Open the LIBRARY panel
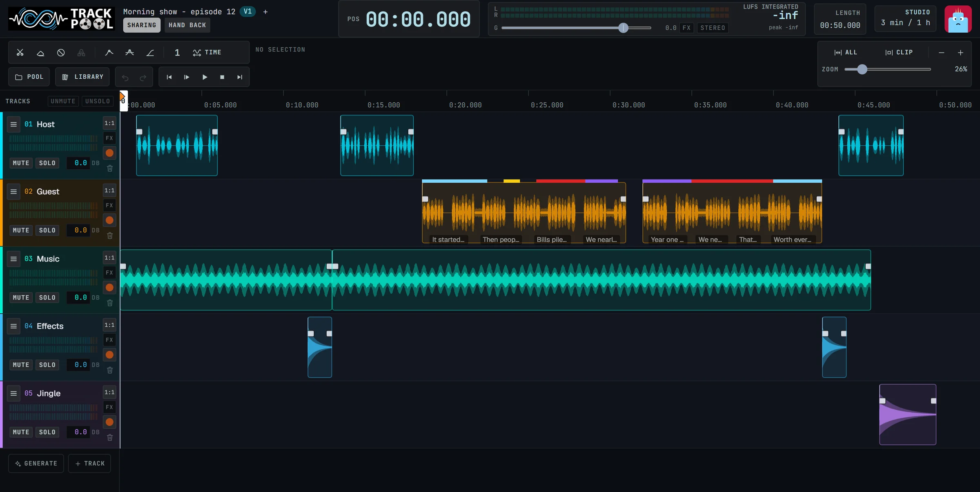980x492 pixels. [82, 77]
